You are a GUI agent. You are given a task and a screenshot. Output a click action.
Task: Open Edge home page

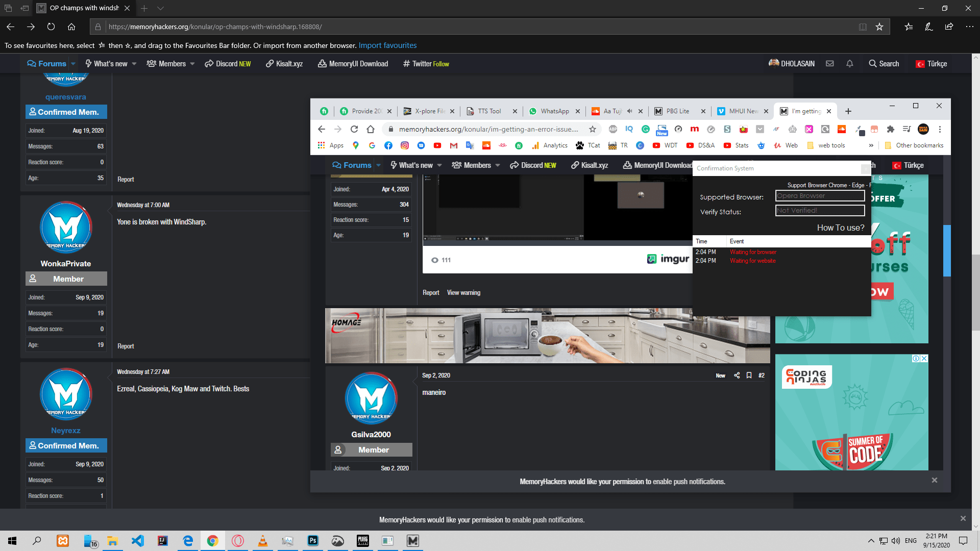click(x=71, y=27)
